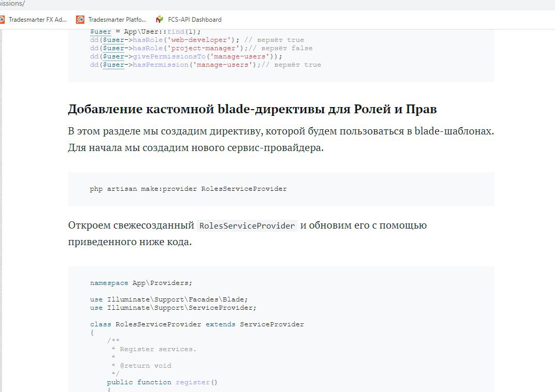
Task: Click the Tradesmarter Platfo... bookmark favicon
Action: (x=80, y=20)
